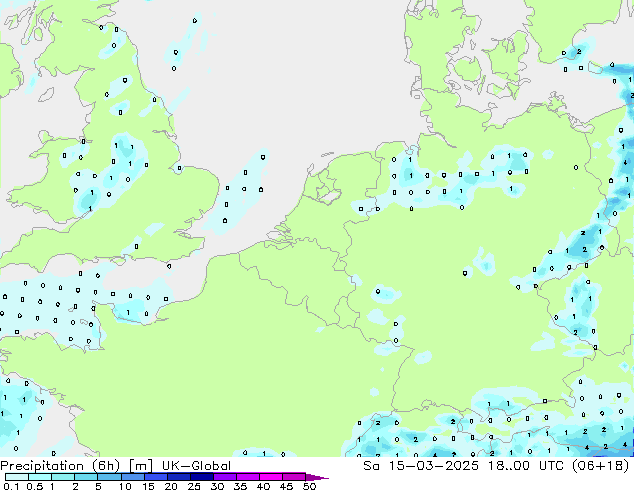The image size is (634, 490).
Task: Click the "40" legend value label
Action: click(x=263, y=486)
